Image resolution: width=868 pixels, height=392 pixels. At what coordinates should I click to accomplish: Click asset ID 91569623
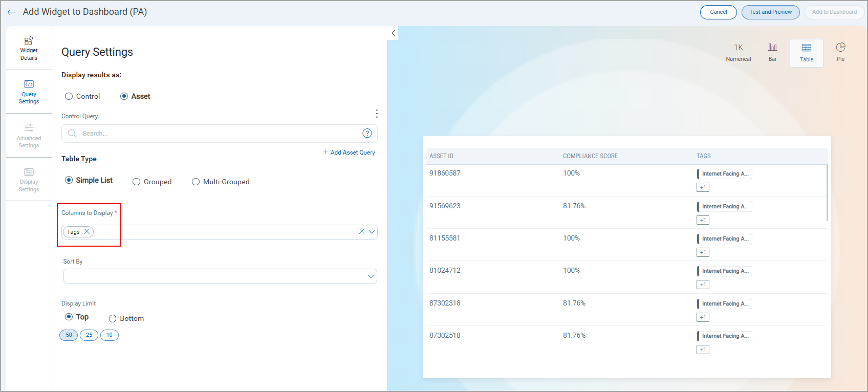pos(445,206)
